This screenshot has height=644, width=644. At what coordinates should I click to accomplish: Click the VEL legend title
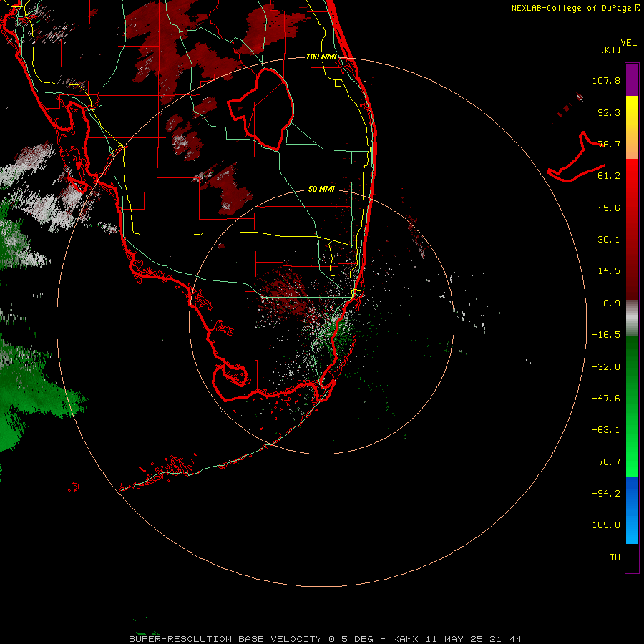(x=628, y=43)
